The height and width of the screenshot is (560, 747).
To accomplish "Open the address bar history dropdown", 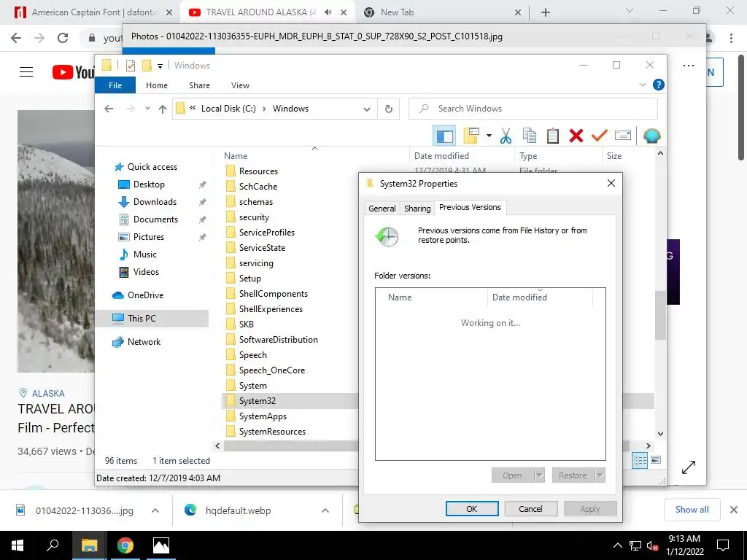I will (x=367, y=109).
